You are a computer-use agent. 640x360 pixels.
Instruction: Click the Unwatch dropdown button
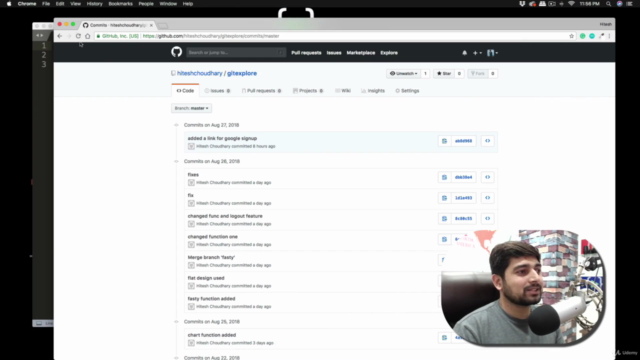point(404,73)
